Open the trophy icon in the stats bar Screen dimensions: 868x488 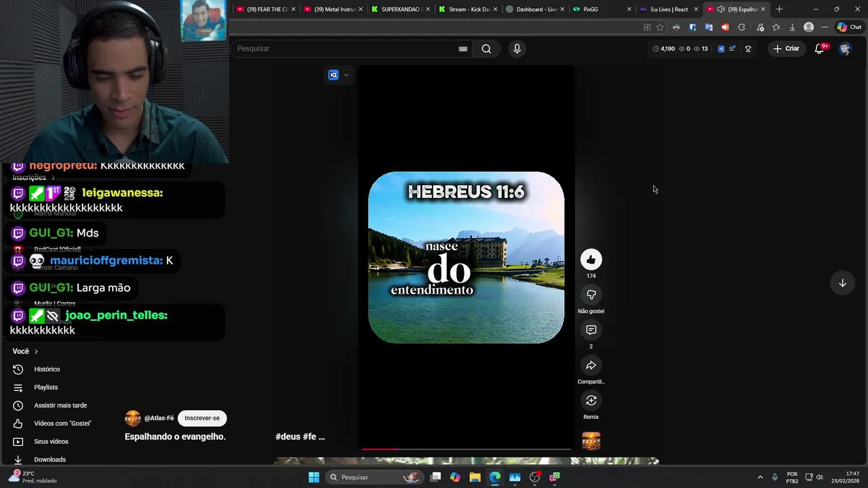click(748, 49)
